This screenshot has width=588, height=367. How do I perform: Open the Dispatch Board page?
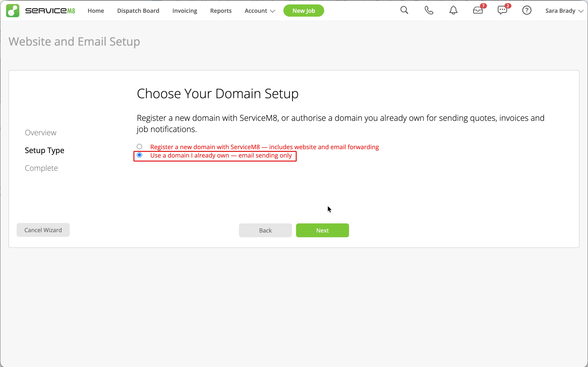[138, 11]
